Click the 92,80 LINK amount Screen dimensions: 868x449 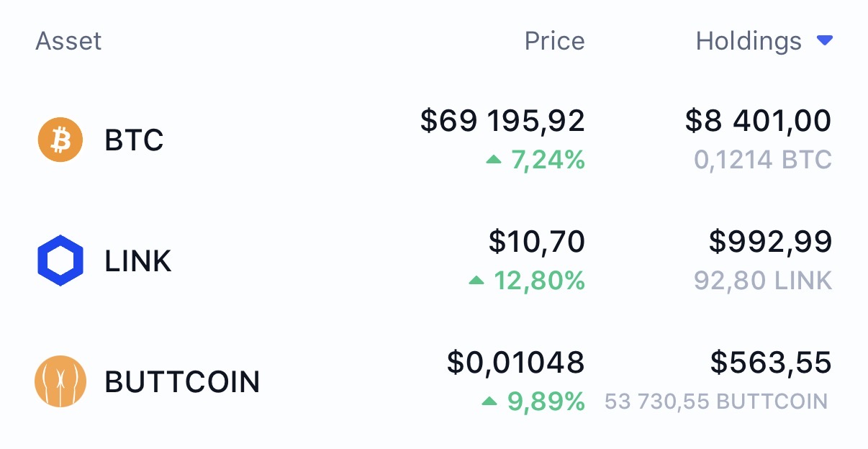click(763, 280)
